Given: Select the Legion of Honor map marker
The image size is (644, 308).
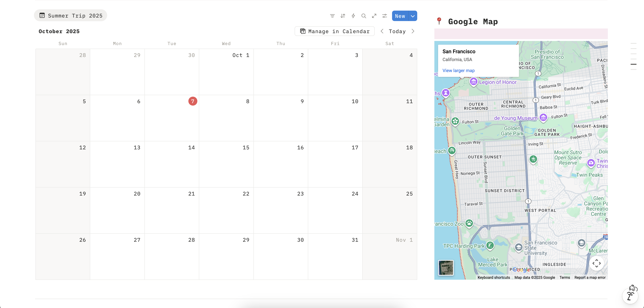Looking at the screenshot, I should [x=473, y=82].
